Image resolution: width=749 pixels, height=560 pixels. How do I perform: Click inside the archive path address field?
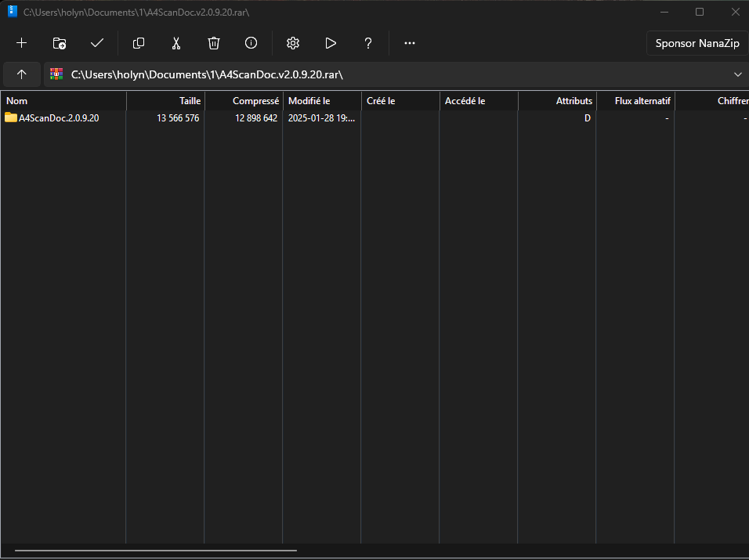pos(392,74)
